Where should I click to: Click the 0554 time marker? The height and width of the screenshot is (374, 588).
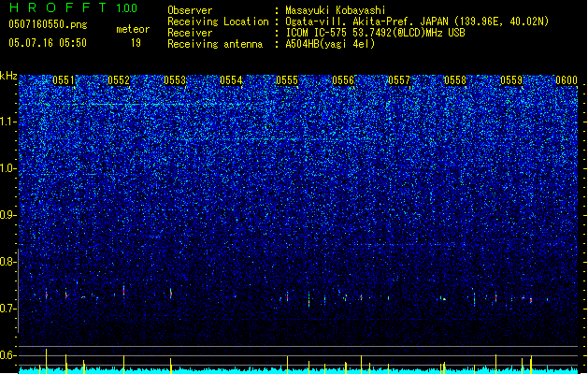click(x=231, y=80)
